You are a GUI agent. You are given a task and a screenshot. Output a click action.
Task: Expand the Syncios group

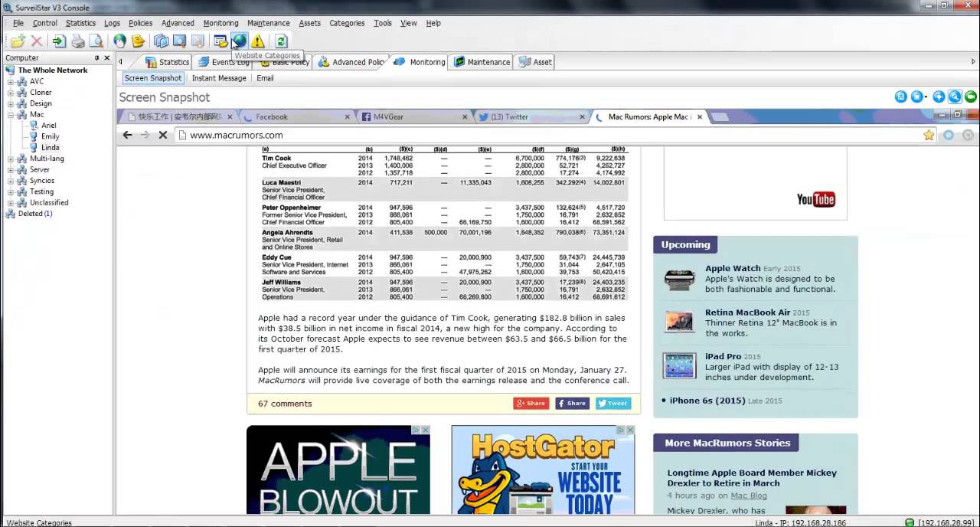(x=11, y=181)
